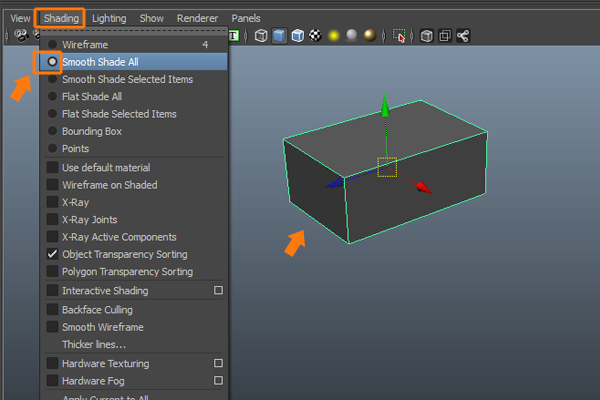Click the X-ray joints share-like icon

coord(463,36)
